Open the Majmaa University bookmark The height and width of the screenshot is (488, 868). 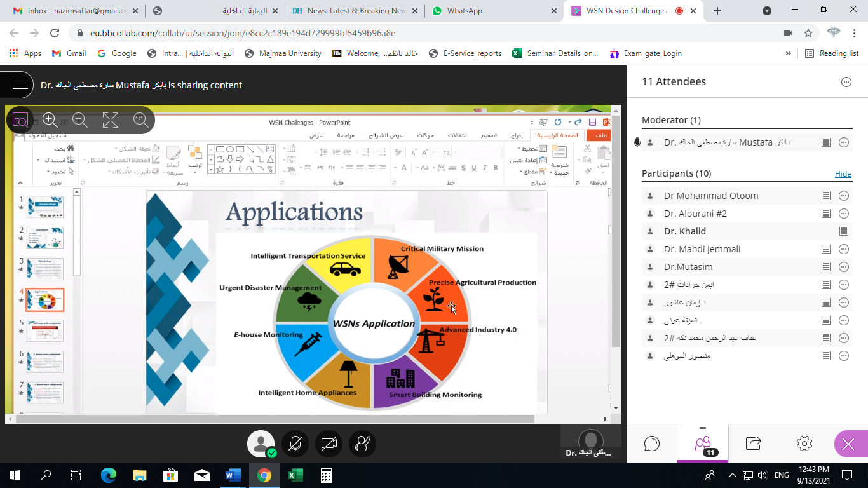coord(283,53)
